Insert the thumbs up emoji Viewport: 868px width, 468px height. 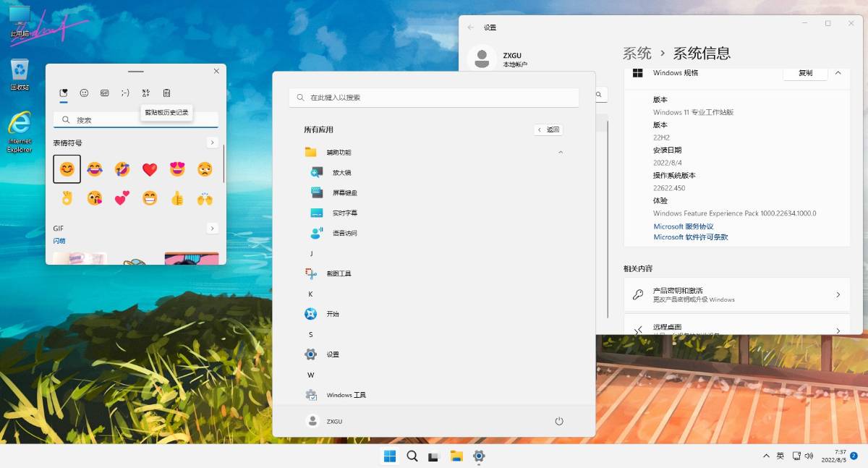click(x=177, y=197)
